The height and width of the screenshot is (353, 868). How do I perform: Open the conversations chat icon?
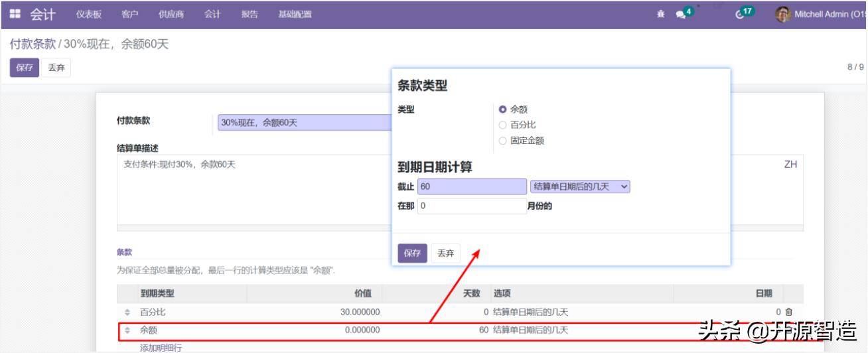(680, 15)
